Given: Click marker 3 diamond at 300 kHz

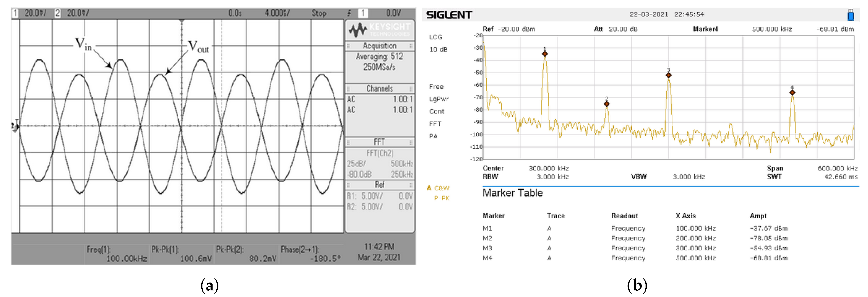Looking at the screenshot, I should (x=669, y=75).
